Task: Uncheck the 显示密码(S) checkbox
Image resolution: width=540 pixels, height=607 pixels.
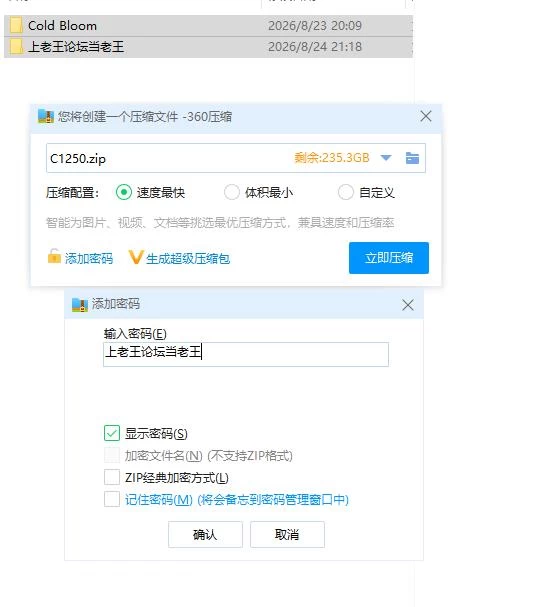Action: (x=112, y=433)
